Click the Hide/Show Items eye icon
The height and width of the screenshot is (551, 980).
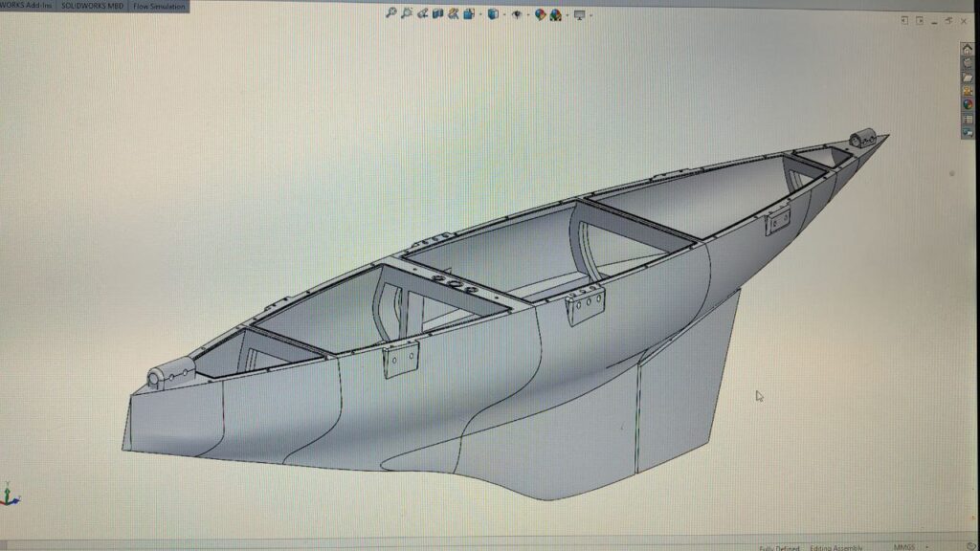point(517,13)
